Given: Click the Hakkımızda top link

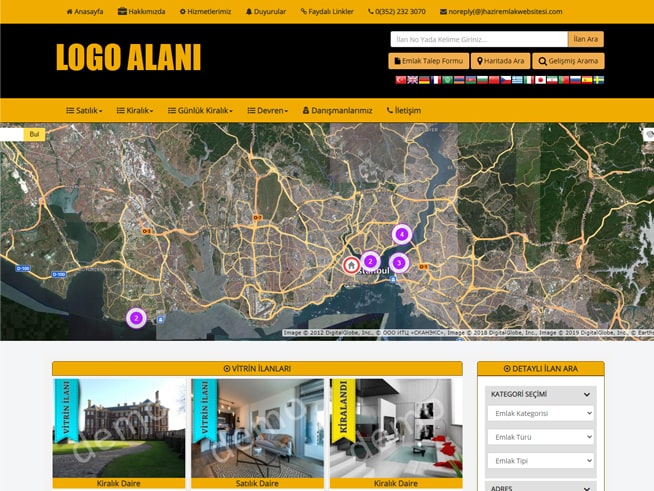Looking at the screenshot, I should 141,11.
